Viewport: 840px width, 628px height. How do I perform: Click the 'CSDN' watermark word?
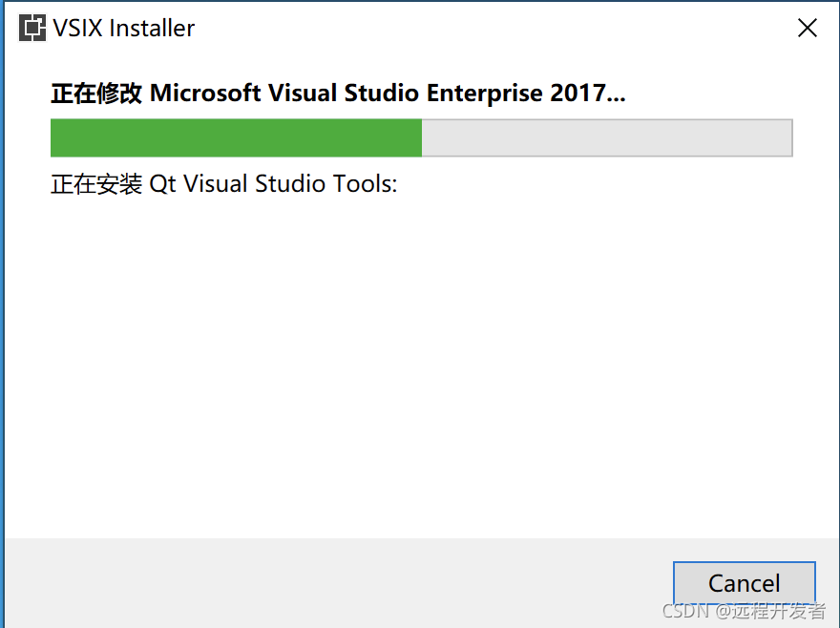(685, 611)
